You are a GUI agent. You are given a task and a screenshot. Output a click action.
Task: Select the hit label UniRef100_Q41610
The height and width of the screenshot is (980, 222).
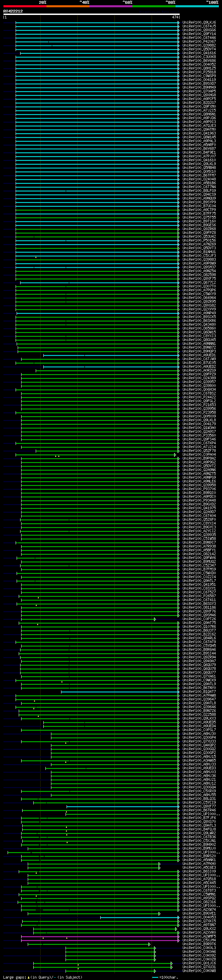point(199,160)
